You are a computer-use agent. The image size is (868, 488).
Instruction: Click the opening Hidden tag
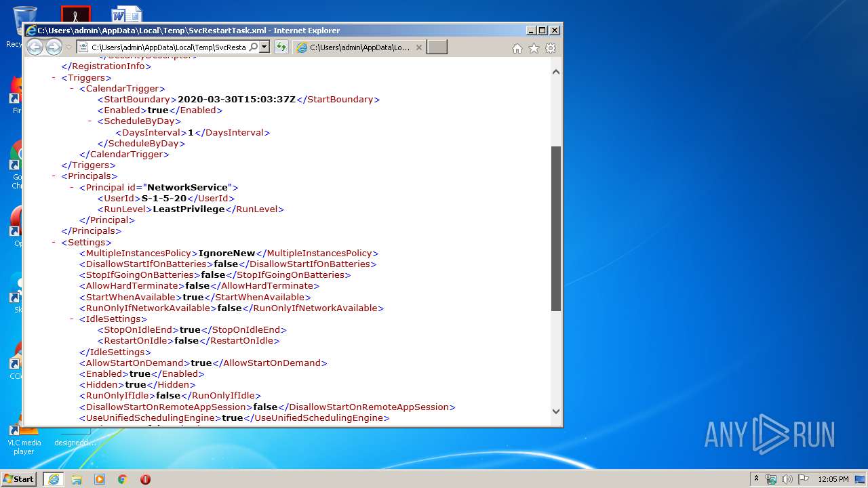102,385
